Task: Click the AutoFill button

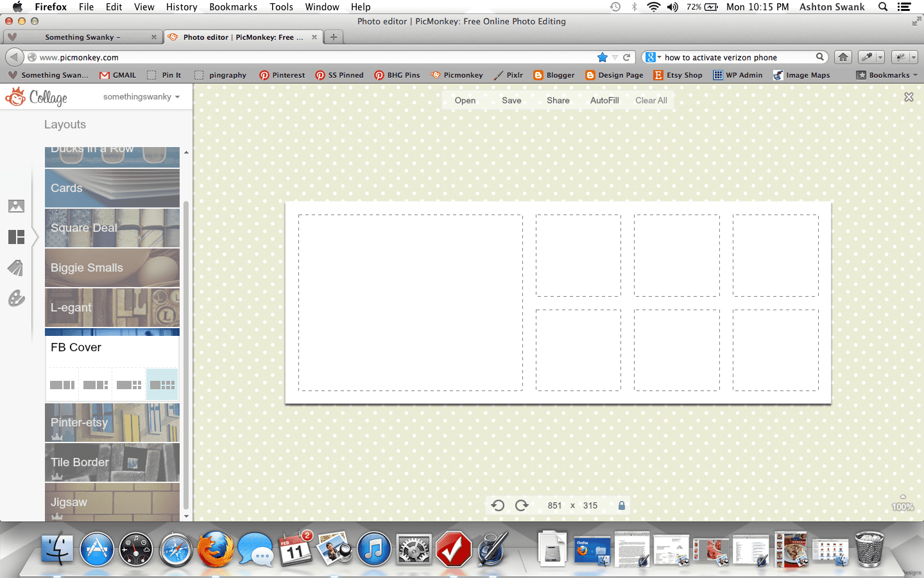Action: (x=604, y=100)
